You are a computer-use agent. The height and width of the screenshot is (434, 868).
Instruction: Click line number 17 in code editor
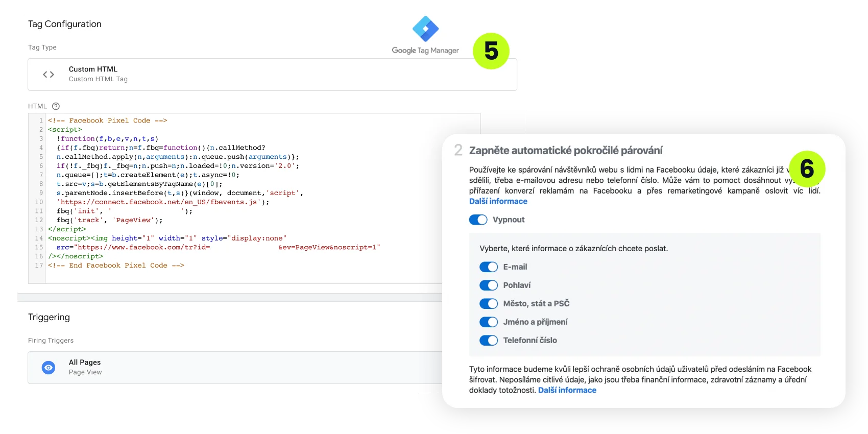pos(39,266)
